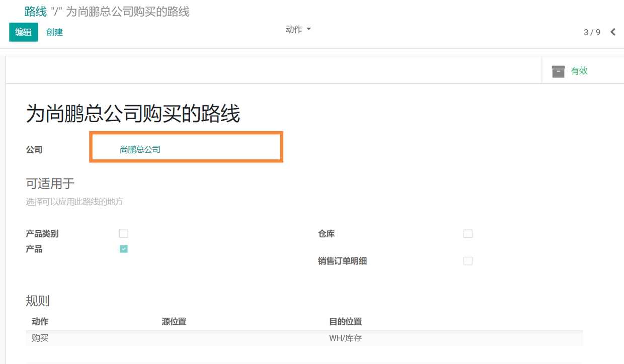Click the 3 / 9 pager counter
The height and width of the screenshot is (364, 624).
pyautogui.click(x=592, y=32)
